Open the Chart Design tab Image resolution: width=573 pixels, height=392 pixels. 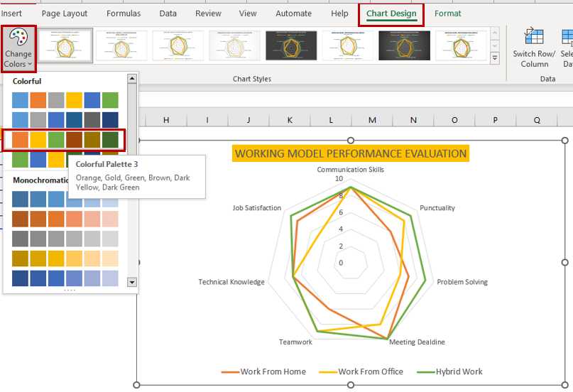(x=391, y=14)
